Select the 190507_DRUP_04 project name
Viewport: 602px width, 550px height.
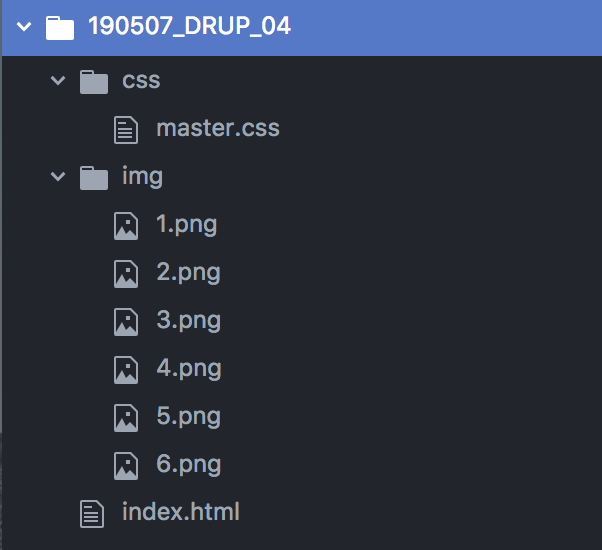189,26
